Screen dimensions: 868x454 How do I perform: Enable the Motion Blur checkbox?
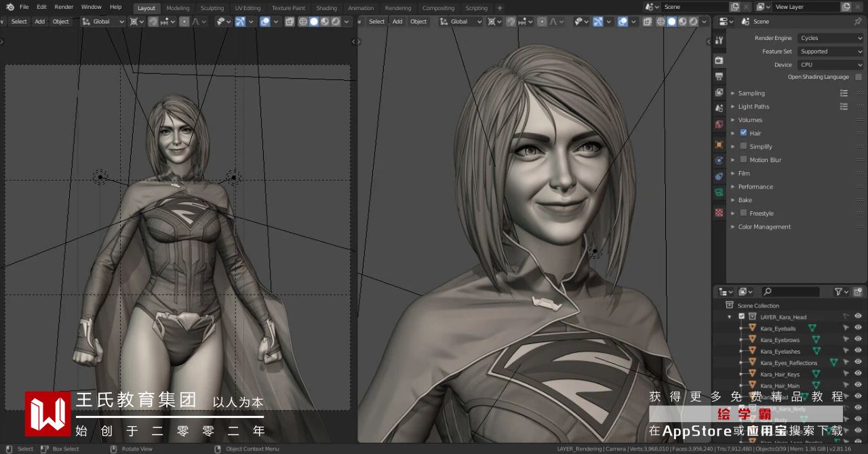pos(743,160)
